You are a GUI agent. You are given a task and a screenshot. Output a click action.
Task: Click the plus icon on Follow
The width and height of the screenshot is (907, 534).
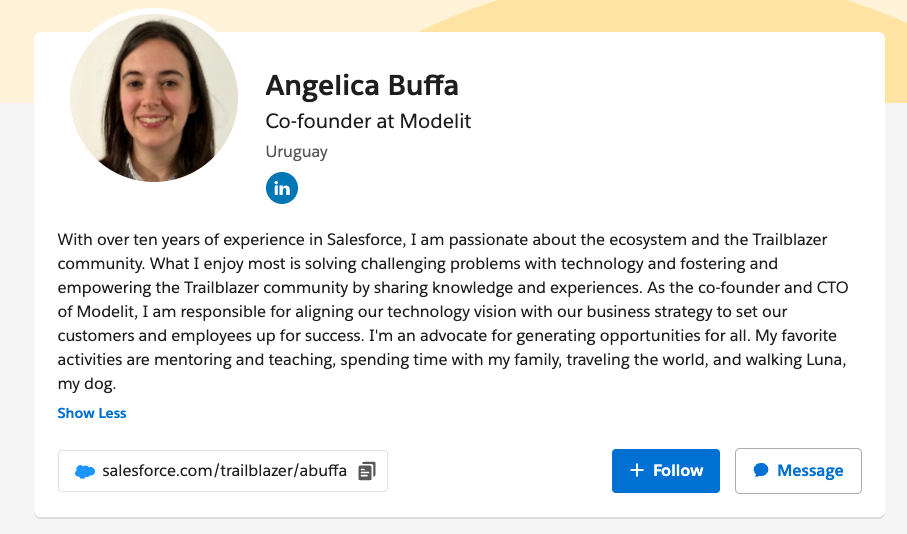coord(636,470)
